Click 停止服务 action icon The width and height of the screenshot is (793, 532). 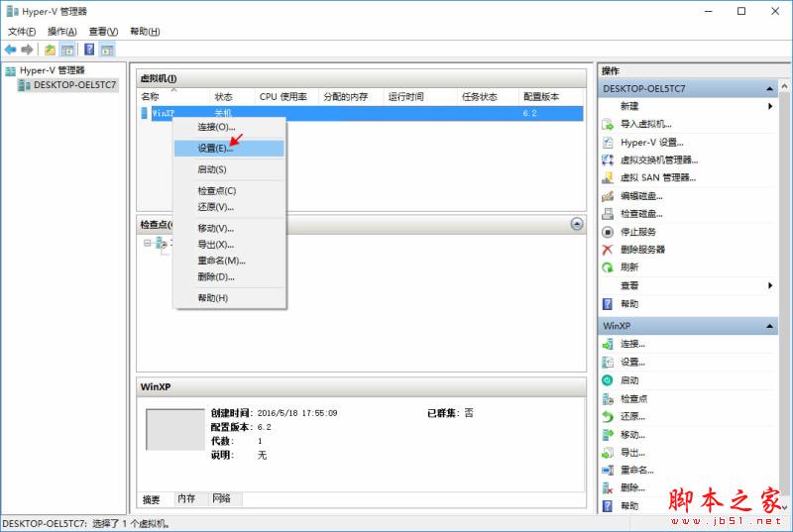(608, 232)
